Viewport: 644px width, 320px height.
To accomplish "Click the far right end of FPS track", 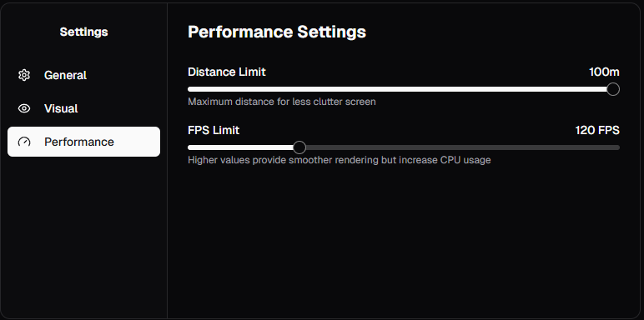I will point(617,147).
